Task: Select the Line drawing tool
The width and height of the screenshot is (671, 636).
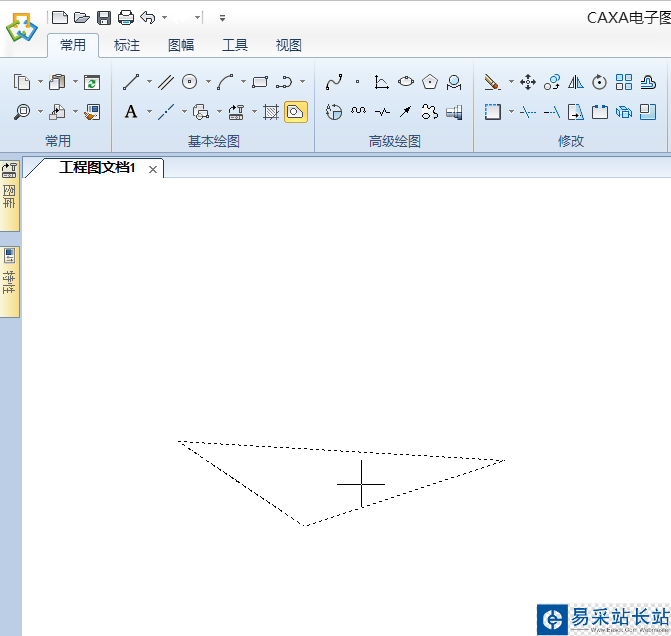Action: pos(131,82)
